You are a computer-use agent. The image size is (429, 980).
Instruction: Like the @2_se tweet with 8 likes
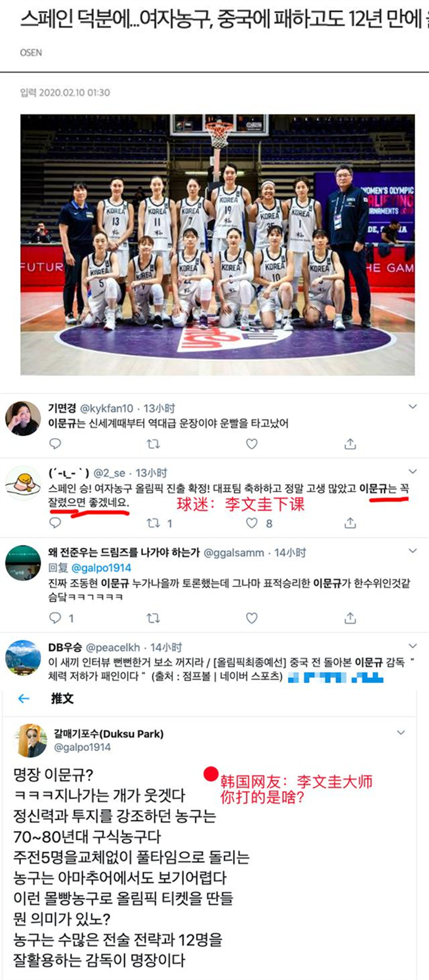[252, 523]
